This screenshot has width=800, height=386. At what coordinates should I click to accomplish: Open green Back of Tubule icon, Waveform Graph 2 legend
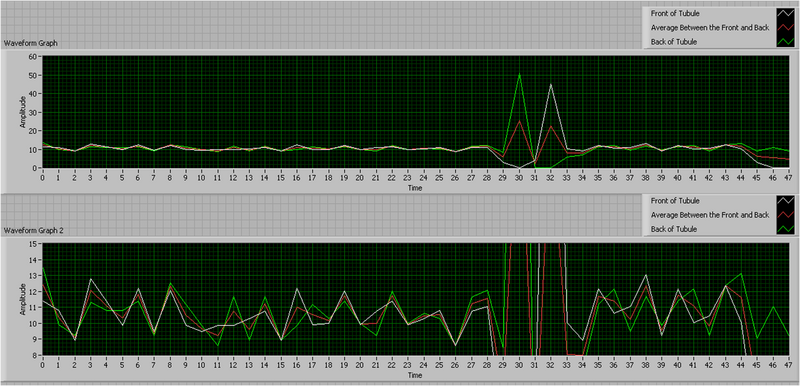tap(785, 229)
